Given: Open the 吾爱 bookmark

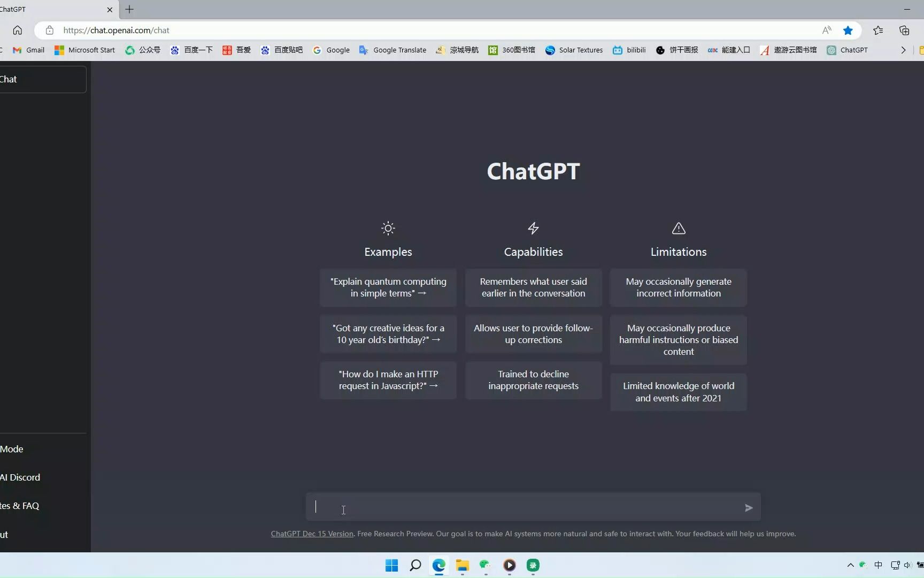Looking at the screenshot, I should [236, 50].
